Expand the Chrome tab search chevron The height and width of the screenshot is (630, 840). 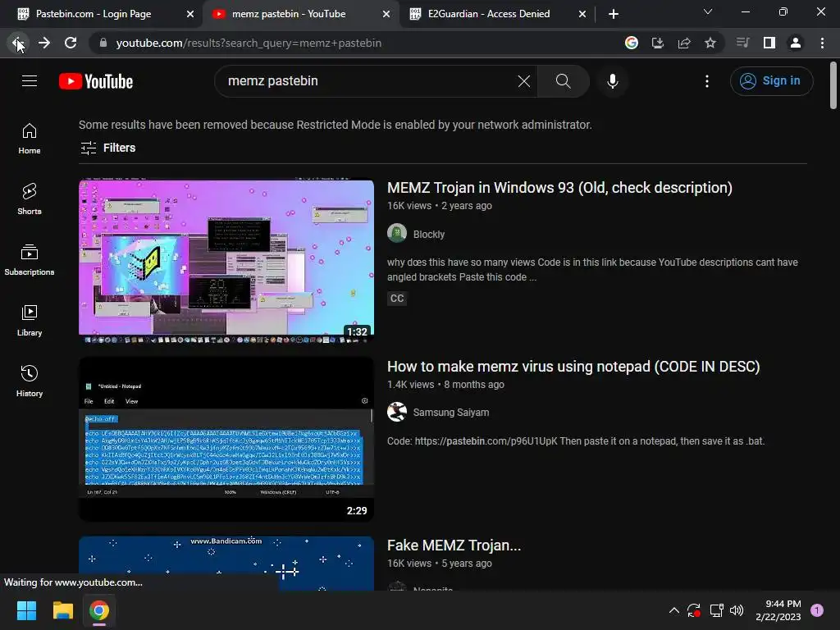coord(708,11)
